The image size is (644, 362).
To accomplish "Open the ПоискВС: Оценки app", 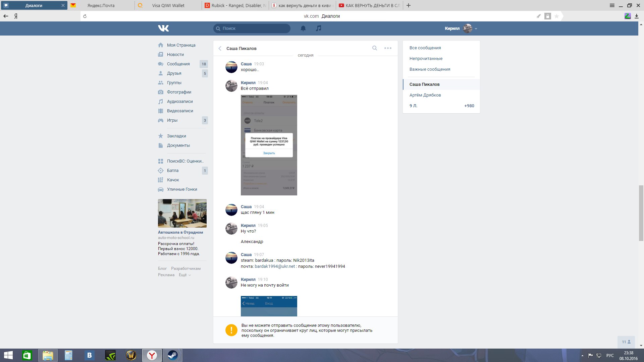I will point(185,161).
